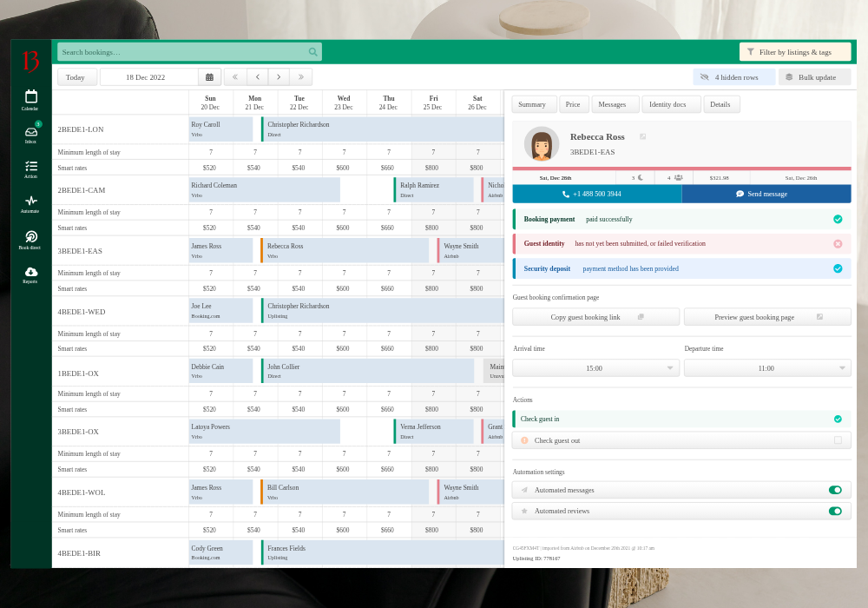The height and width of the screenshot is (608, 868).
Task: Click Rebecca Ross guest avatar
Action: click(x=542, y=144)
